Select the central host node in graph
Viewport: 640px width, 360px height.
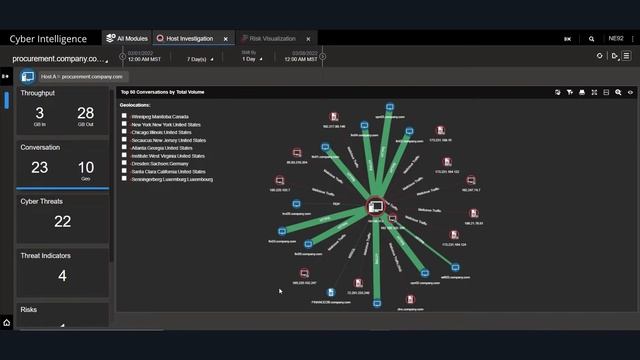tap(376, 207)
